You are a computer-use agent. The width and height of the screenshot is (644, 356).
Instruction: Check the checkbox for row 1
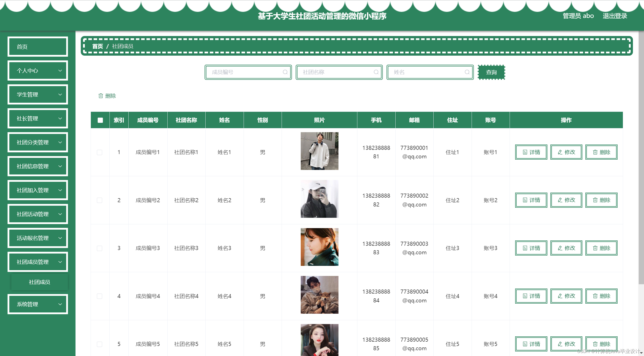(x=100, y=152)
